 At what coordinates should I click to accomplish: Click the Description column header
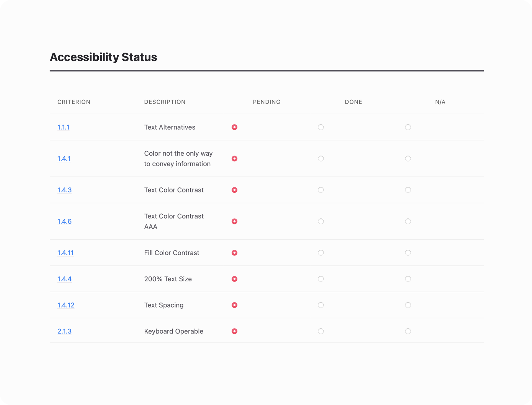pos(165,102)
